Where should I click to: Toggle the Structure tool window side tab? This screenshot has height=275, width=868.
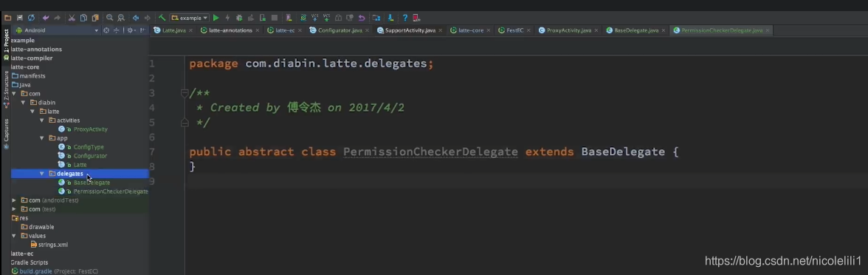pyautogui.click(x=6, y=86)
